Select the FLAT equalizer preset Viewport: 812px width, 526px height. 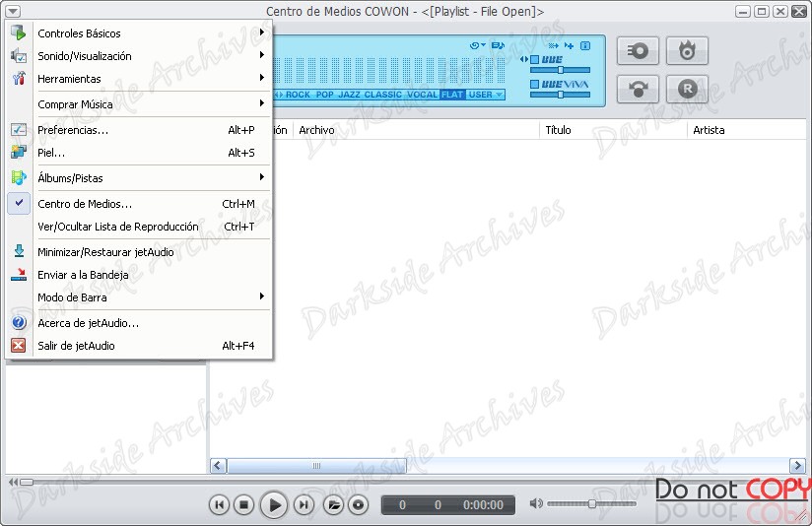click(452, 95)
